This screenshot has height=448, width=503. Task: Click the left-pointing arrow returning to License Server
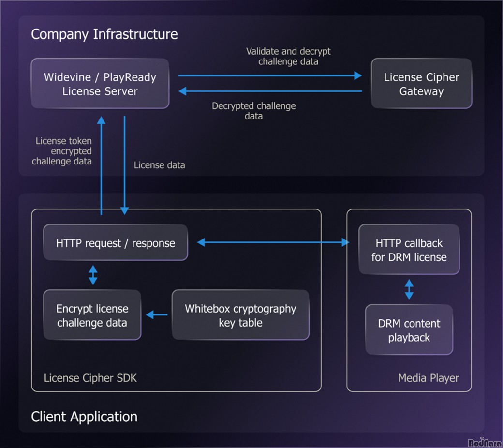point(270,91)
